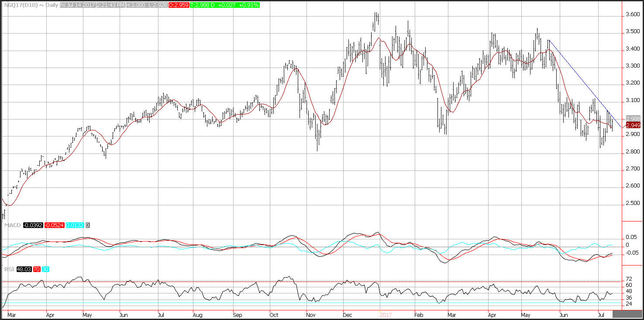This screenshot has width=644, height=320.
Task: Click the gray box at bottom-right corner
Action: coord(627,314)
